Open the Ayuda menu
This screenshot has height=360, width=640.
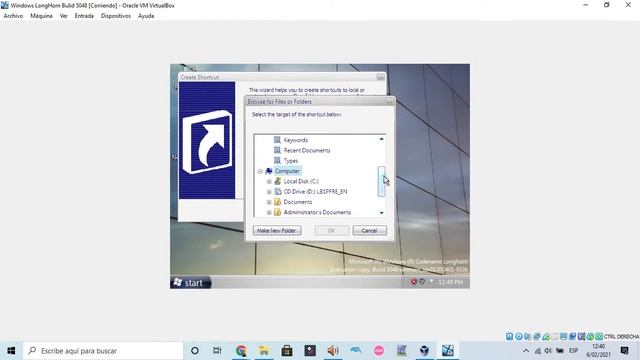pyautogui.click(x=146, y=16)
